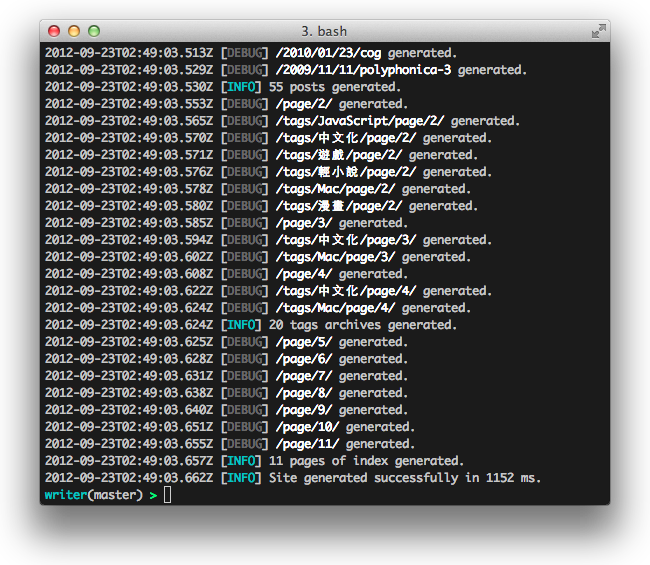Click the terminal cursor block after the prompt
The width and height of the screenshot is (650, 565).
click(x=168, y=495)
